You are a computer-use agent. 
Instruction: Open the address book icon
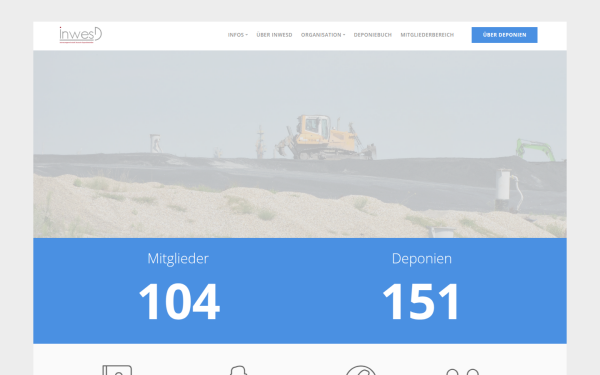click(117, 370)
